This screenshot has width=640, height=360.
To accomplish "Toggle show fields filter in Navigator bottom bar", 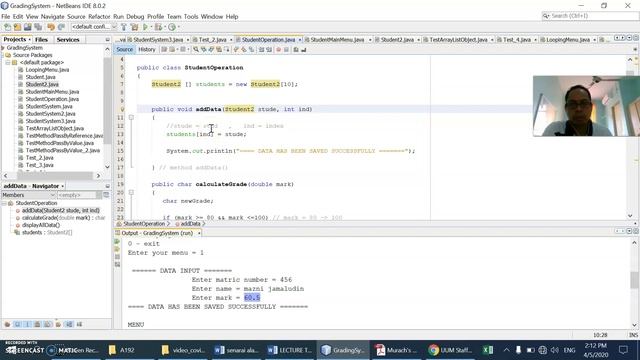I will tap(17, 324).
